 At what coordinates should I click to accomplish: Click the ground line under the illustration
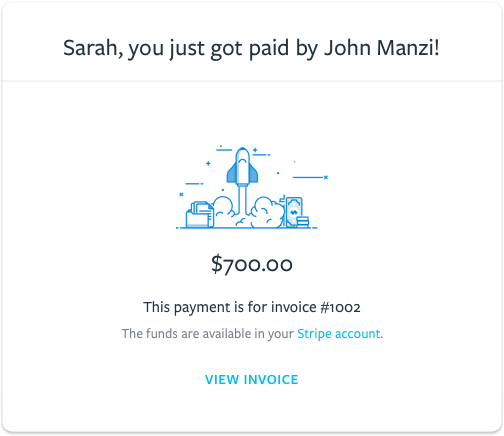click(x=247, y=228)
